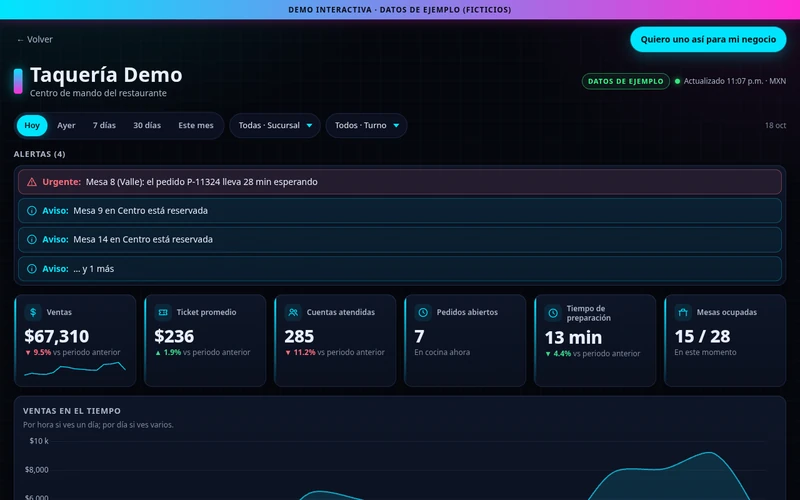Click the people icon on Cuentas atendidas card
The width and height of the screenshot is (800, 500).
[x=293, y=312]
